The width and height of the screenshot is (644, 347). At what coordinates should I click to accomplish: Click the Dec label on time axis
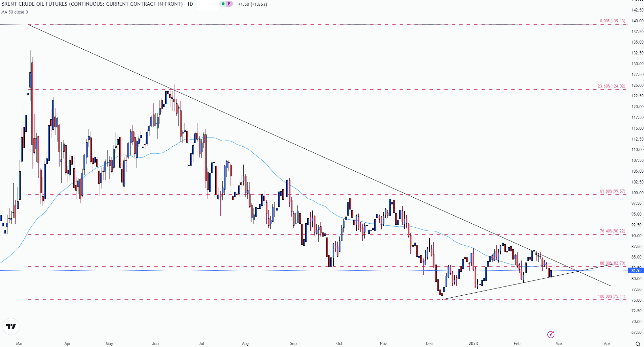click(429, 344)
